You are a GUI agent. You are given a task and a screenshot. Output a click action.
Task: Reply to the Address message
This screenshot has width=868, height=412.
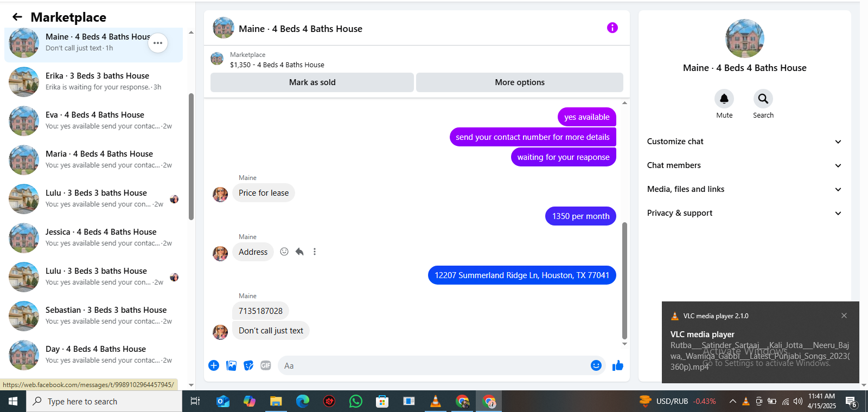click(x=299, y=252)
